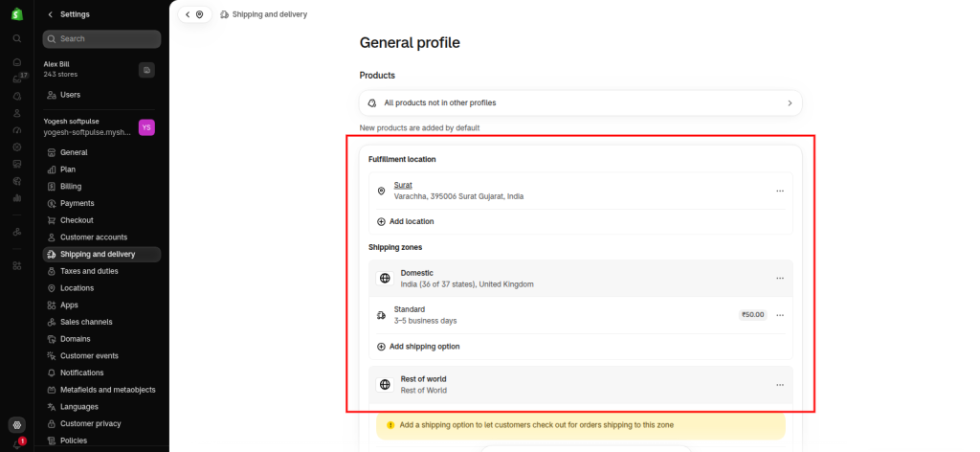This screenshot has height=452, width=980.
Task: Open Policies settings
Action: (101, 441)
